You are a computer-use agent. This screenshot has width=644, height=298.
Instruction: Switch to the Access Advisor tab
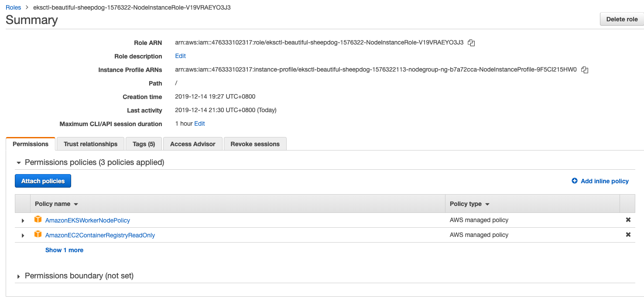pos(193,144)
